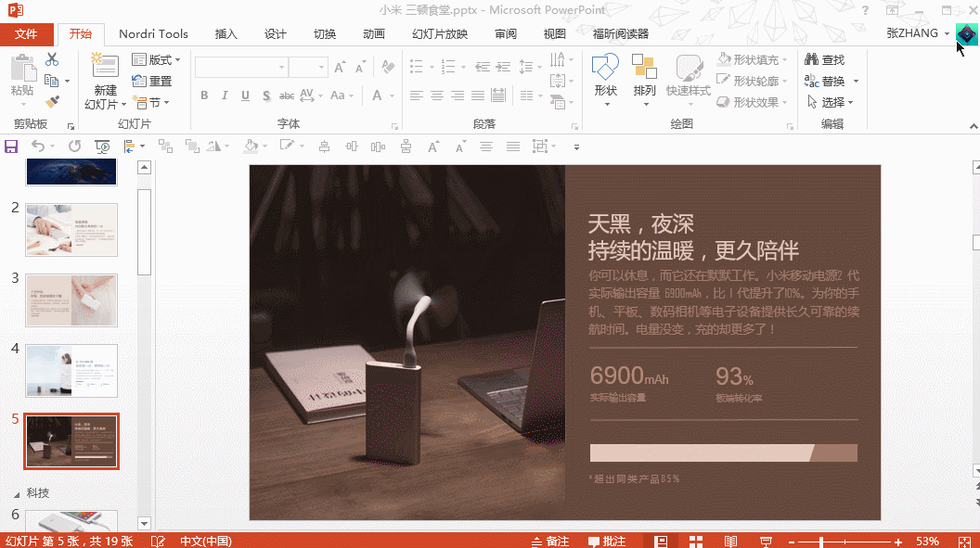Click the 重置 (Reset) slide button
The height and width of the screenshot is (548, 980).
point(152,82)
